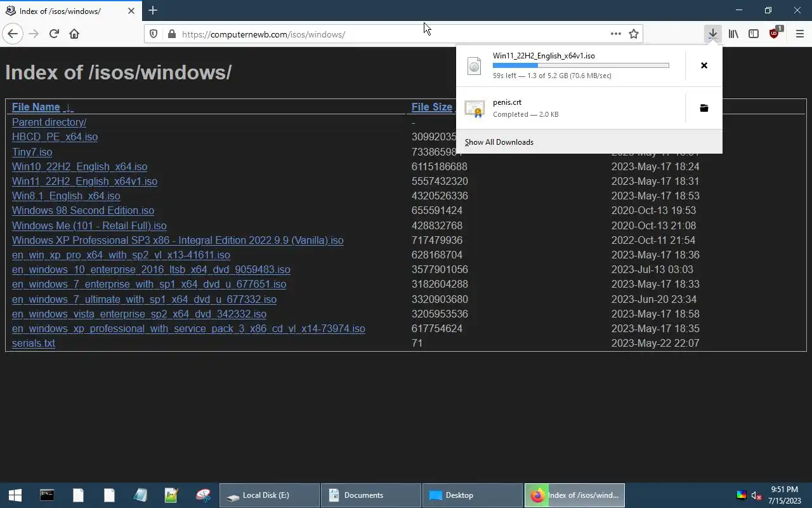The width and height of the screenshot is (812, 508).
Task: Click the 5557432320 file size value
Action: point(440,181)
